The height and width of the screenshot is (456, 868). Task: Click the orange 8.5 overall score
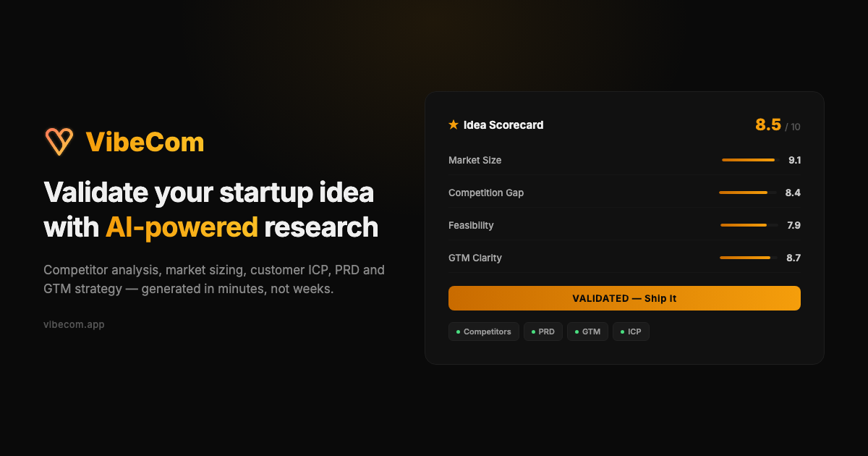point(769,124)
